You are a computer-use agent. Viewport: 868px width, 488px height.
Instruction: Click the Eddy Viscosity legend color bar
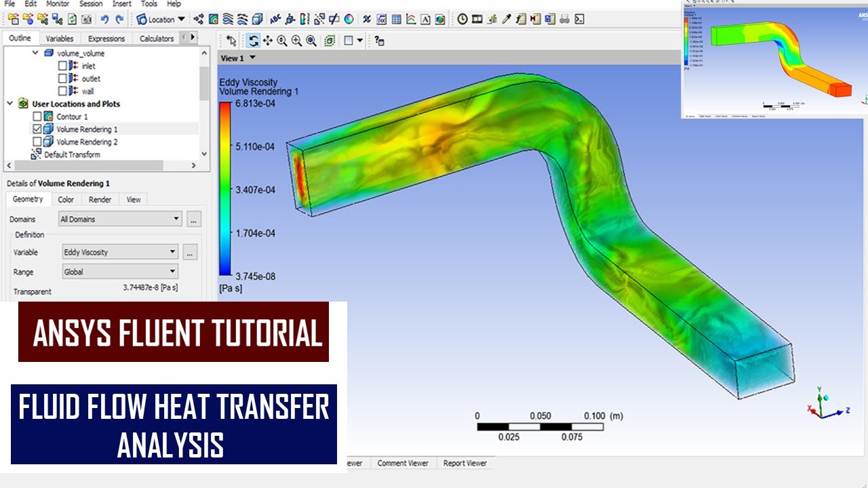click(x=224, y=189)
